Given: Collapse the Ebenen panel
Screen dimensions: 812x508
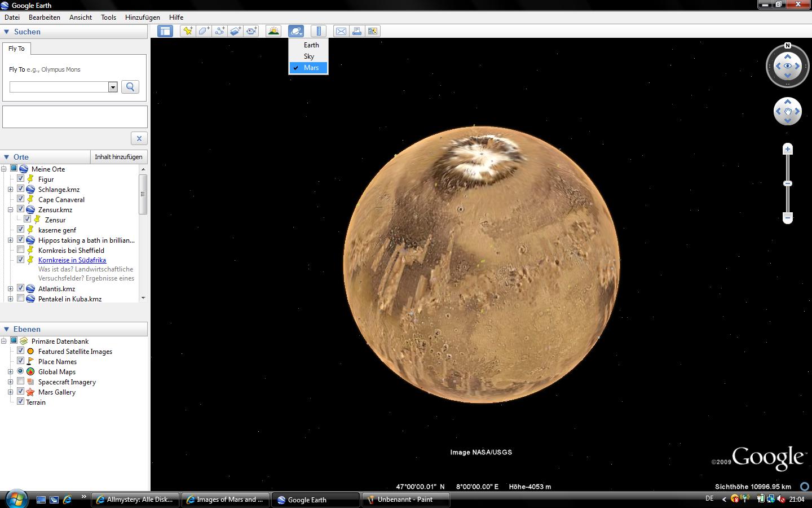Looking at the screenshot, I should click(7, 329).
